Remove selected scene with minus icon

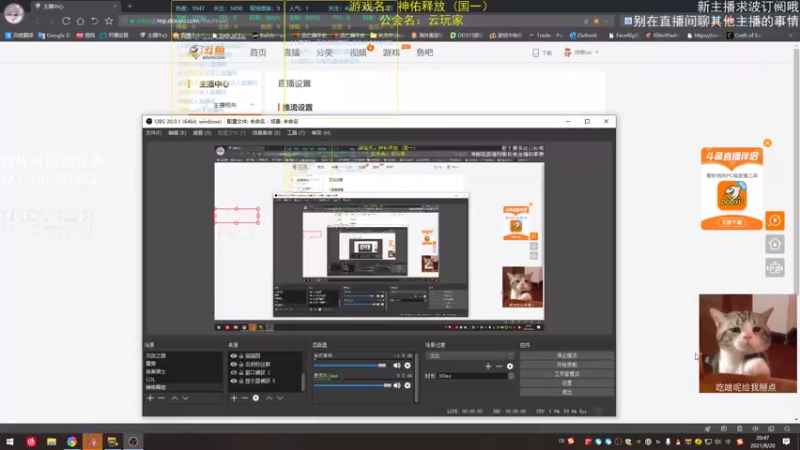click(x=162, y=398)
